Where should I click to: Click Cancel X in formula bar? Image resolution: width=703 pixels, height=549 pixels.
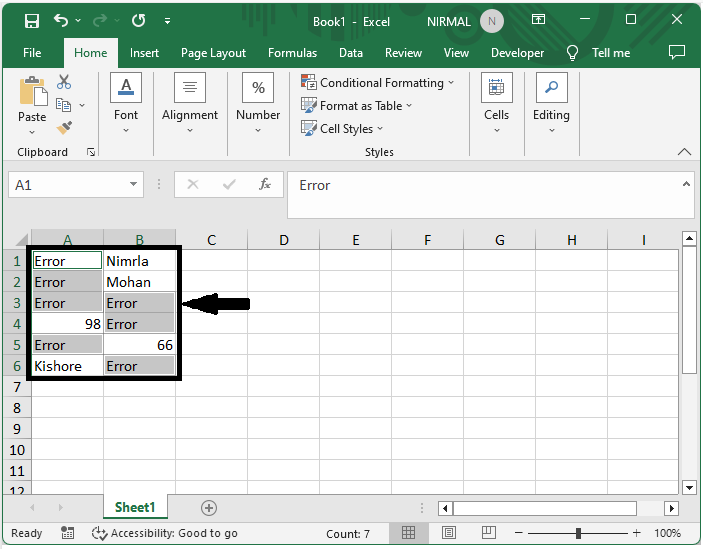(x=193, y=184)
